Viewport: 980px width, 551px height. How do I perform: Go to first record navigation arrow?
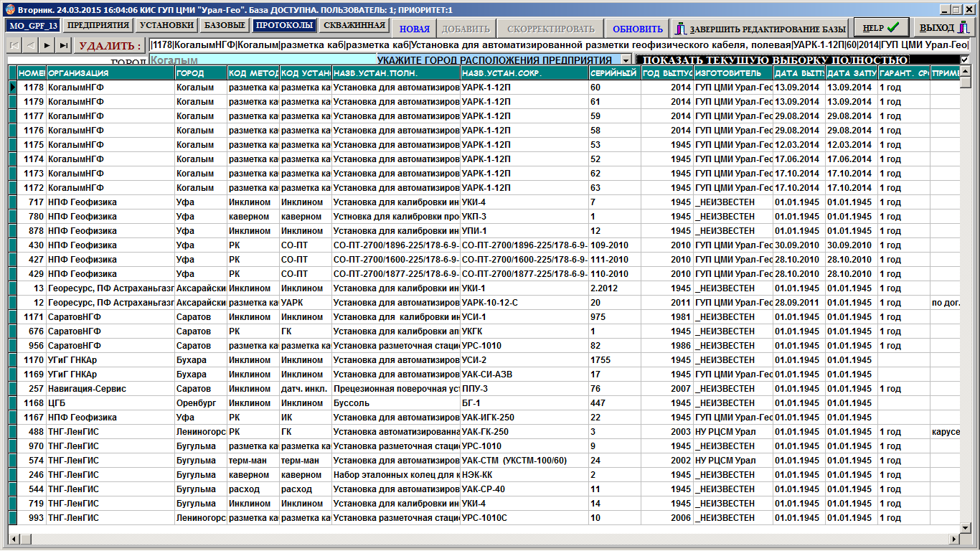[14, 45]
